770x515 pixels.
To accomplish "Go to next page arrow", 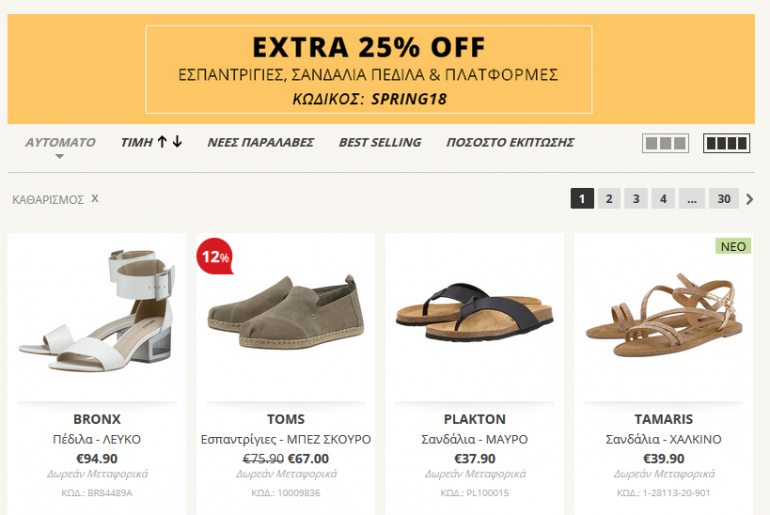I will click(751, 199).
